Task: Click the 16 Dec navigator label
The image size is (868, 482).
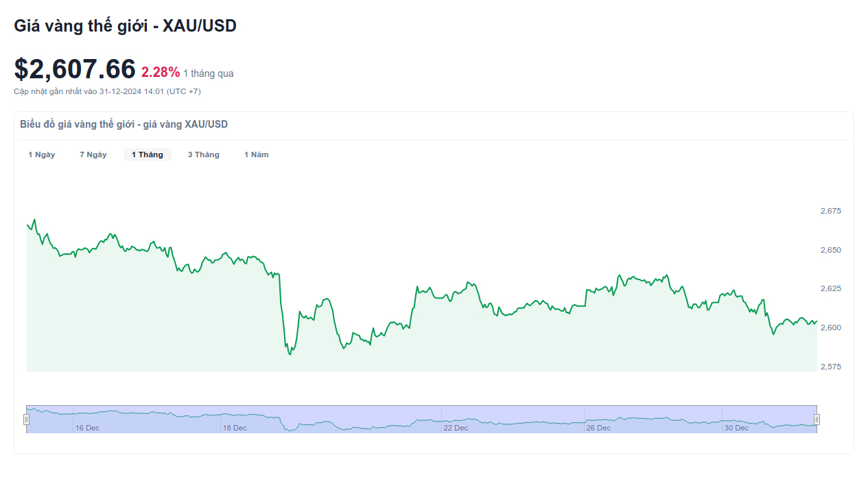Action: [87, 428]
